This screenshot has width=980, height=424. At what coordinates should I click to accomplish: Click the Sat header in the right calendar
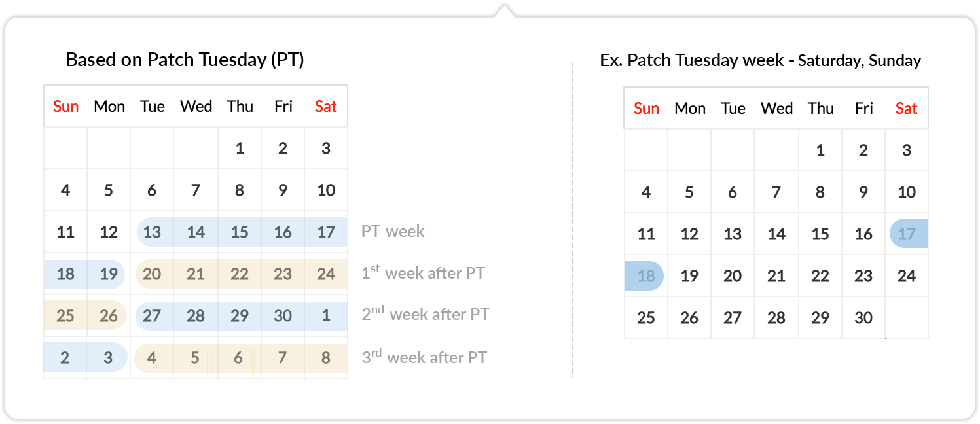click(907, 109)
